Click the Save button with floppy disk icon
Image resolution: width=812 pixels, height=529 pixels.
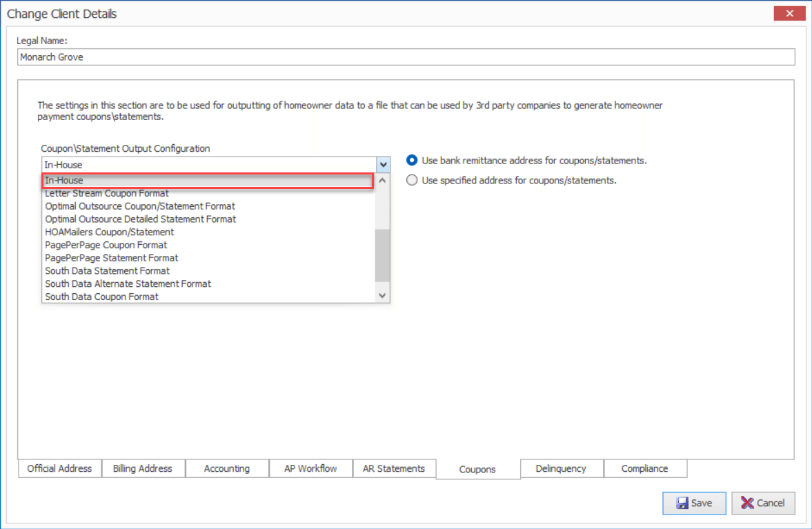694,503
